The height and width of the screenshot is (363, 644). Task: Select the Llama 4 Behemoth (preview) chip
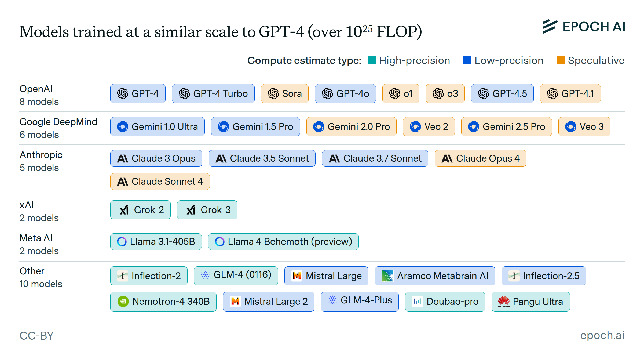click(283, 242)
